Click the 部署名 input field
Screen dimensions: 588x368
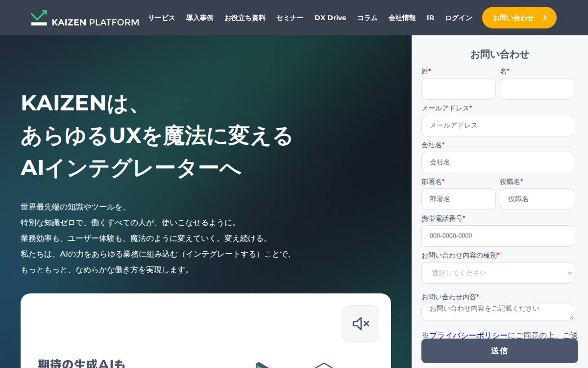point(458,199)
